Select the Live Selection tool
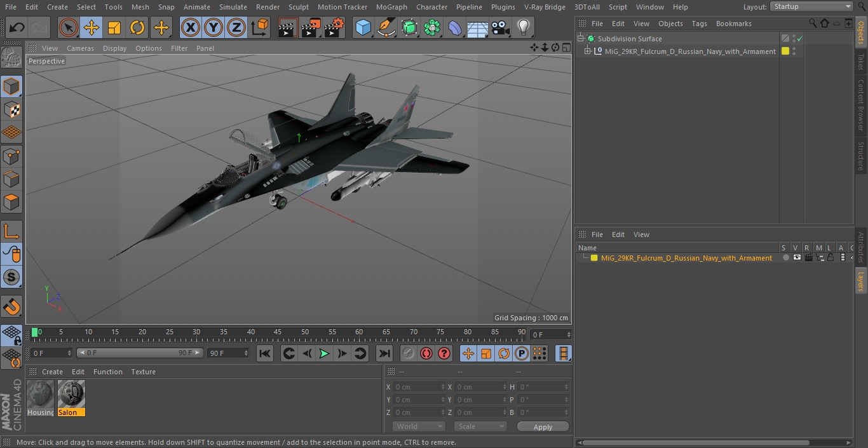Screen dimensions: 868x448 pos(68,27)
